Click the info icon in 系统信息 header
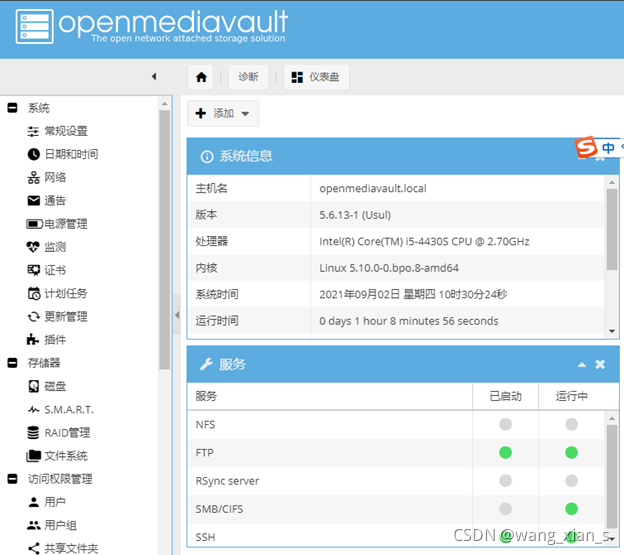This screenshot has width=624, height=555. point(207,157)
